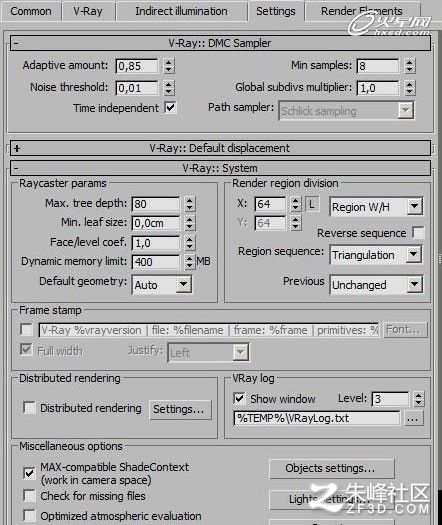The width and height of the screenshot is (442, 525).
Task: Expand V-Ray Default displacement rollout
Action: coord(220,148)
